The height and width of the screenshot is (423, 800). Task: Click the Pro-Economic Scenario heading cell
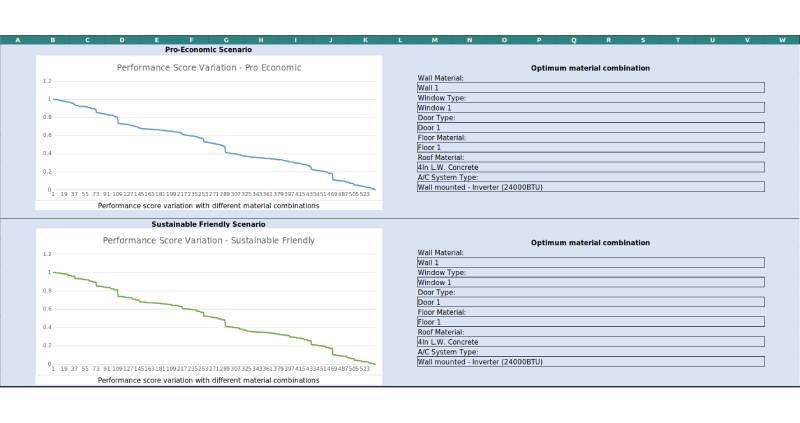click(208, 49)
